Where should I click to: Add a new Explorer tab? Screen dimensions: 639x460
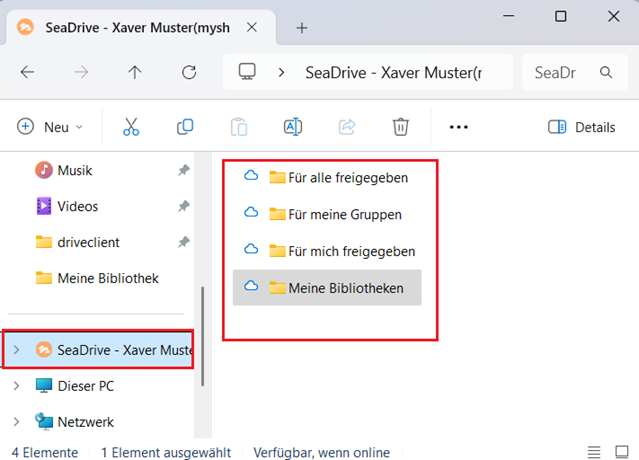[302, 27]
